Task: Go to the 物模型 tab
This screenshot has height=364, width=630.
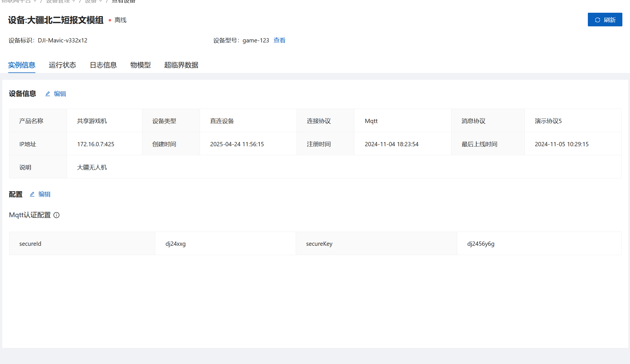Action: tap(140, 65)
